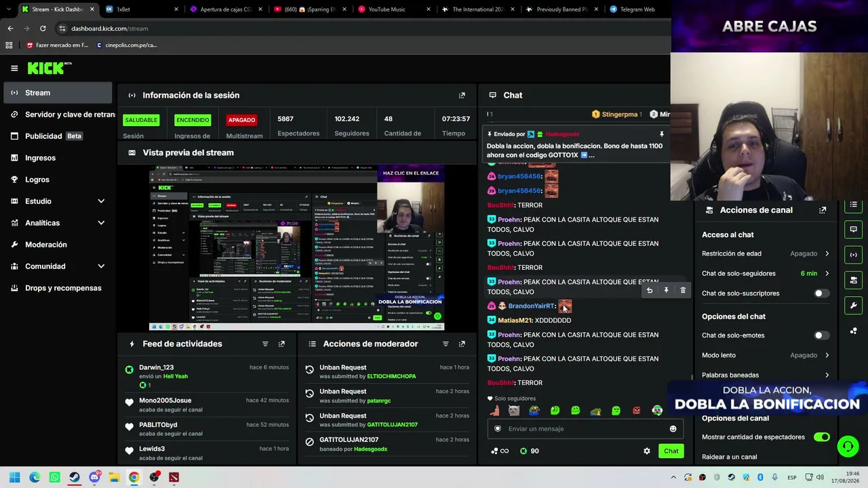
Task: Click the message input field
Action: coord(585,429)
